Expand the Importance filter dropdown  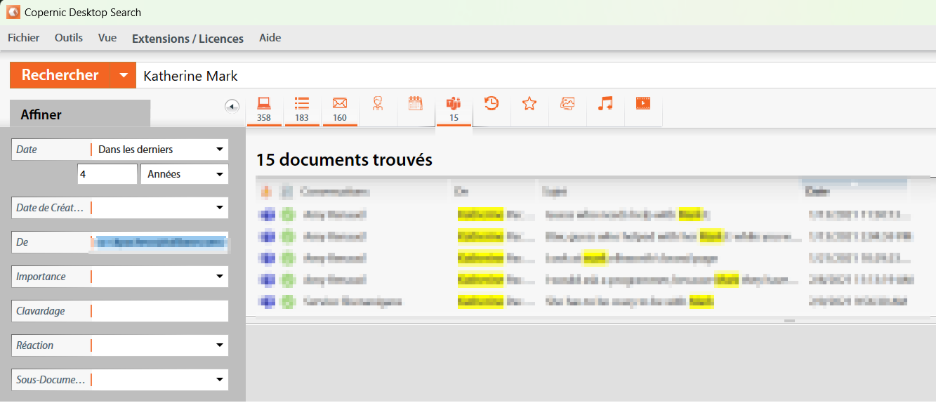pos(219,276)
